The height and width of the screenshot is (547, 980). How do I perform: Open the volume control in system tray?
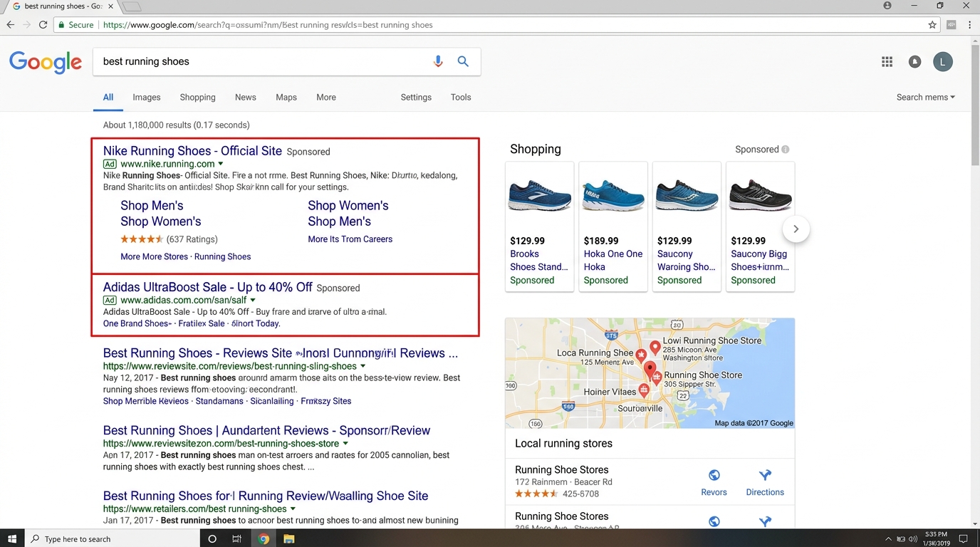point(913,539)
